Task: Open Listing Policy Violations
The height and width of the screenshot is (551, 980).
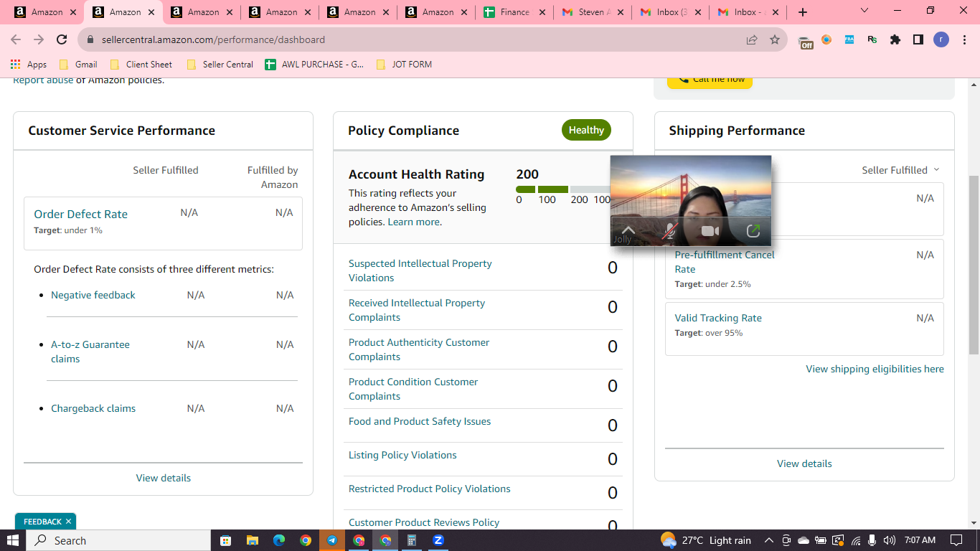Action: (402, 455)
